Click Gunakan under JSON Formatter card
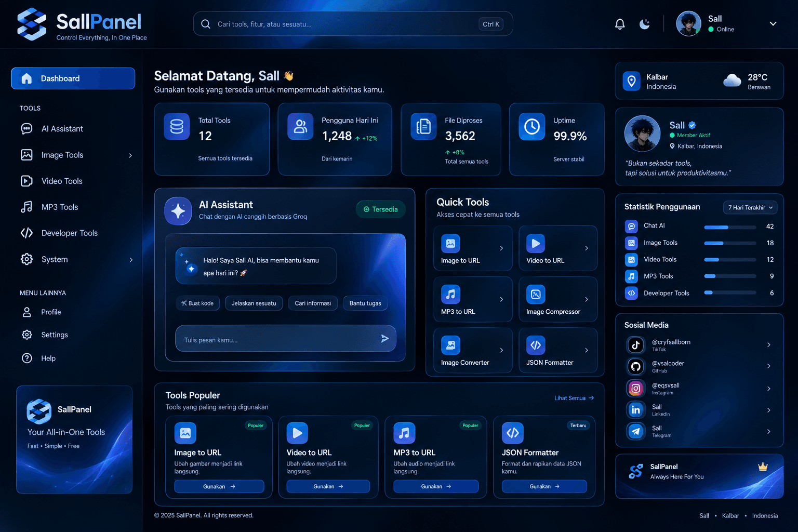798x532 pixels. 544,486
